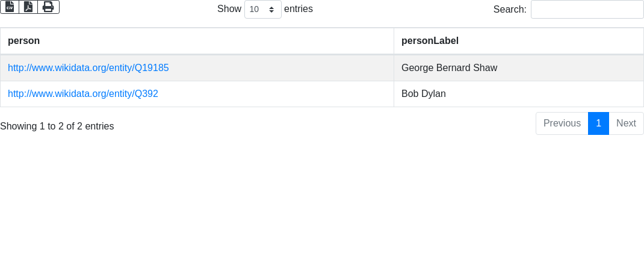The width and height of the screenshot is (644, 271).
Task: Select the Bob Dylan cell
Action: (424, 94)
